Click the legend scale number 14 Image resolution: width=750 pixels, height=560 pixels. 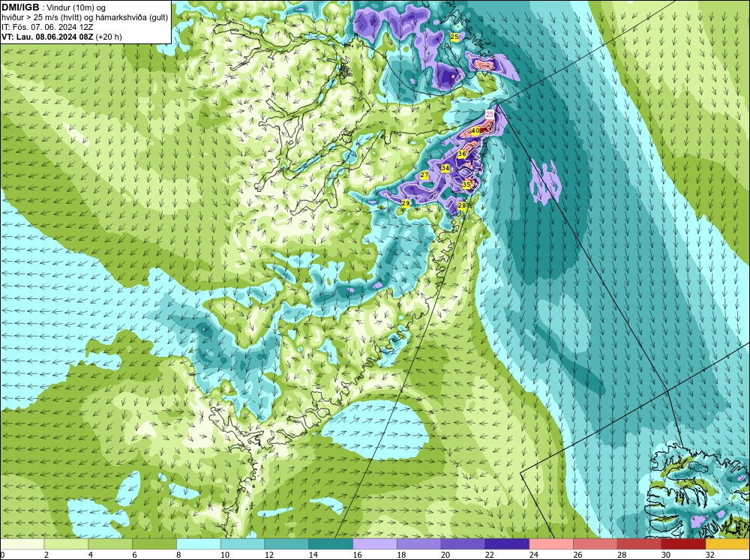[313, 555]
